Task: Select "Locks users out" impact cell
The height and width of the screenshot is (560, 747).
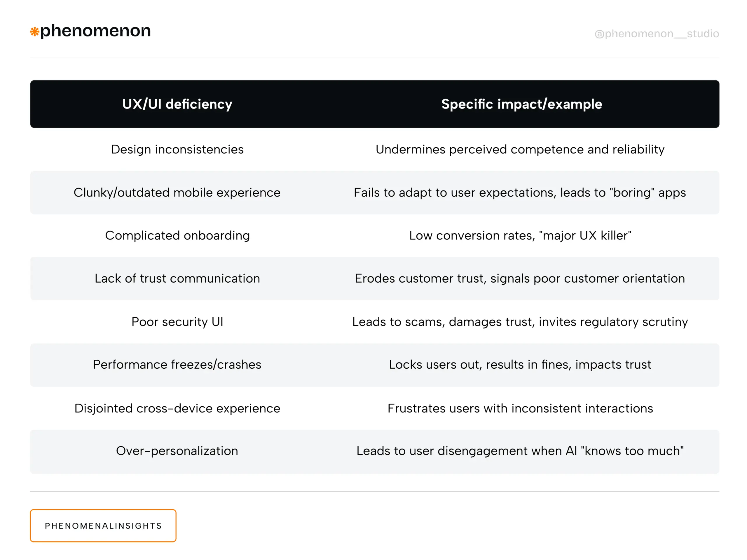Action: (x=520, y=365)
